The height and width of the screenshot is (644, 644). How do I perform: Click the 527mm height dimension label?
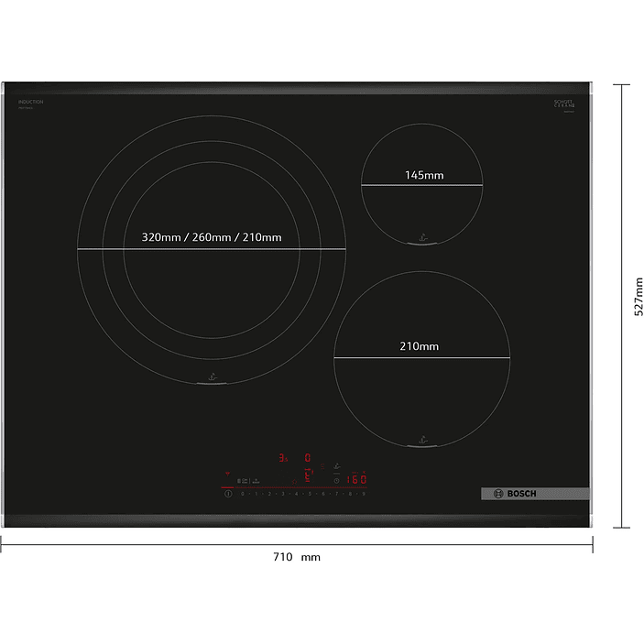[639, 297]
